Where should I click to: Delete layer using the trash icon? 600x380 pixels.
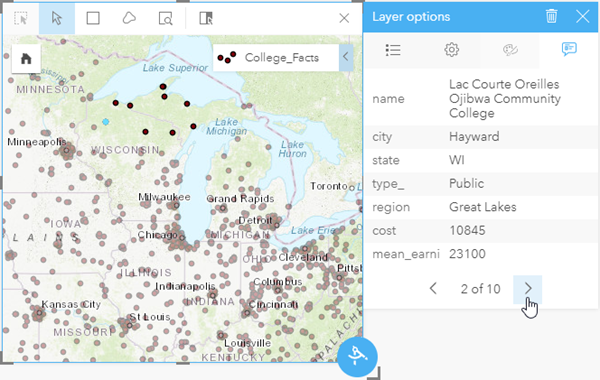(x=551, y=16)
